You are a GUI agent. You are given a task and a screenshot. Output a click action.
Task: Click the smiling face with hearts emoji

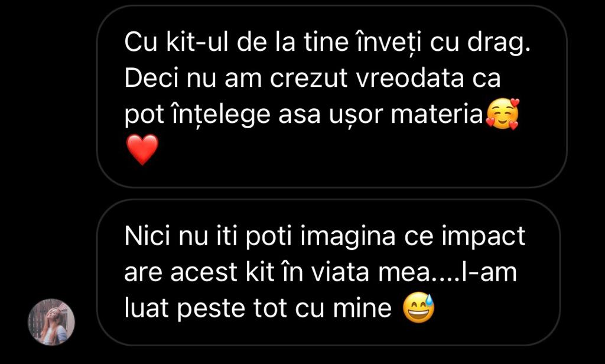click(x=502, y=114)
